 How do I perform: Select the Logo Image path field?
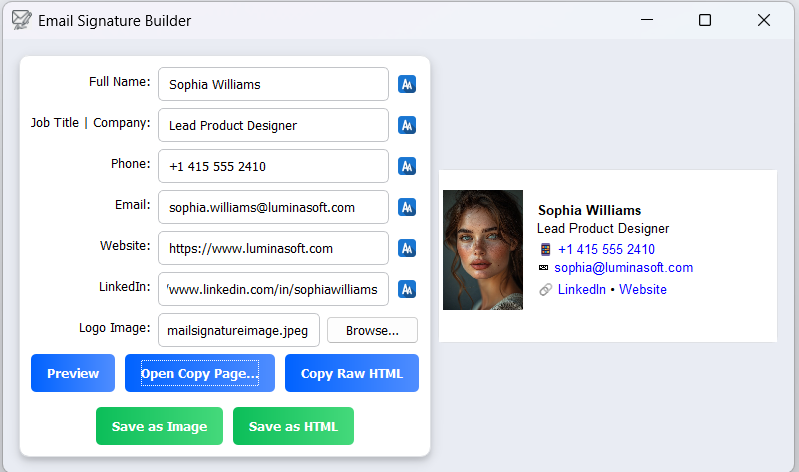239,330
